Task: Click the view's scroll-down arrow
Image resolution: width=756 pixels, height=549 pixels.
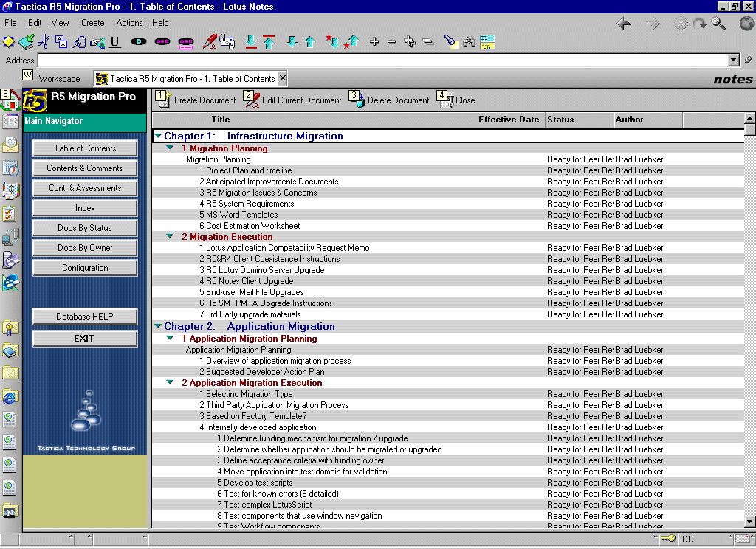Action: [x=750, y=522]
